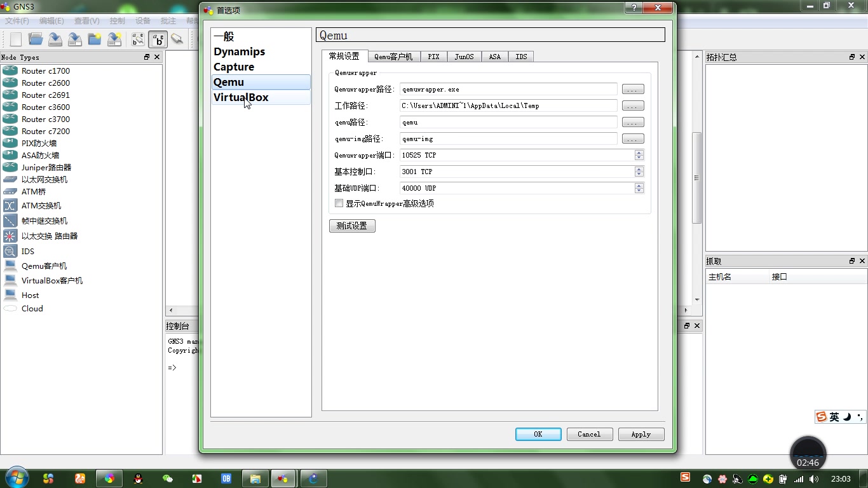This screenshot has width=868, height=488.
Task: Click the Save-with-star toolbar icon
Action: click(114, 39)
